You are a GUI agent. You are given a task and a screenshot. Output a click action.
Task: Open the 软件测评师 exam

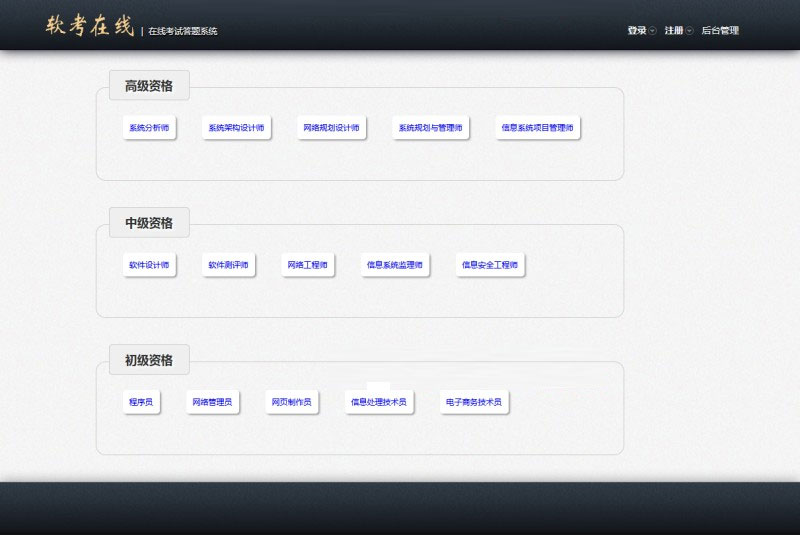coord(228,265)
